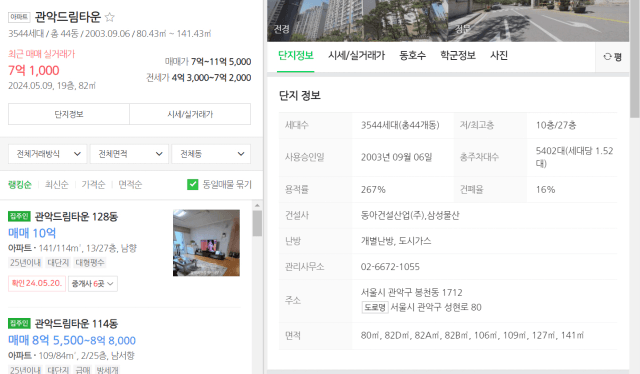640x374 pixels.
Task: Click the 서울시 관악구 성현로 80 road address
Action: coord(436,307)
